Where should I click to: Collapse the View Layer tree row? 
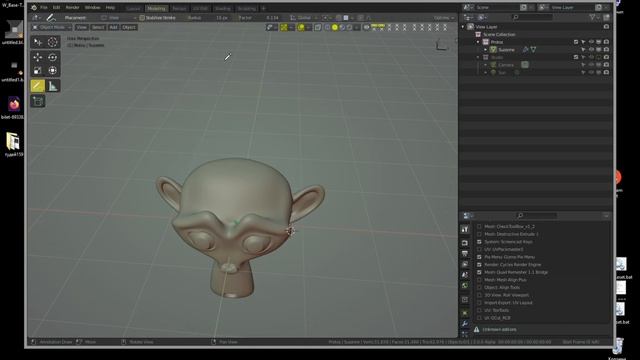tap(463, 27)
